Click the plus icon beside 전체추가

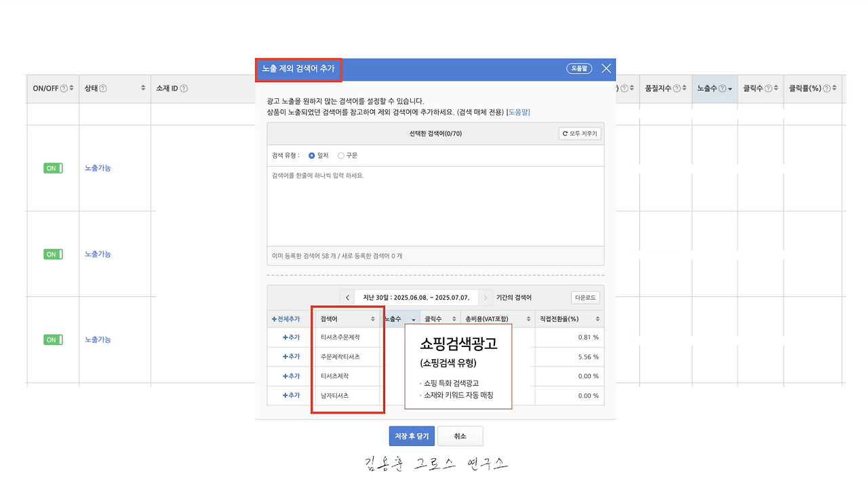point(274,318)
